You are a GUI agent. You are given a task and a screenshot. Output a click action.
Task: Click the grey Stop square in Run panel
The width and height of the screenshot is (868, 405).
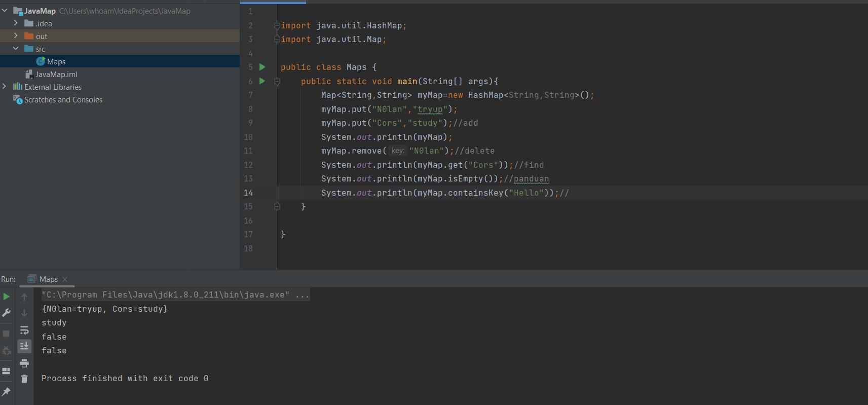tap(7, 333)
